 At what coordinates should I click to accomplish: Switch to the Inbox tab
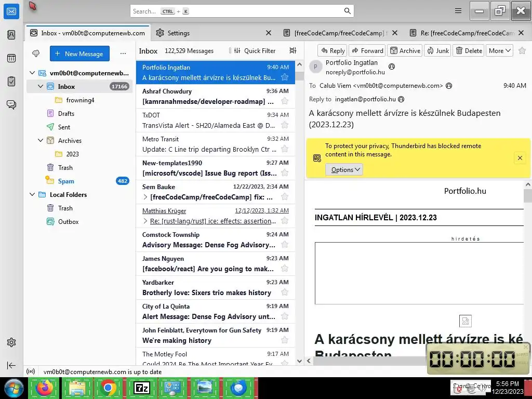point(87,33)
